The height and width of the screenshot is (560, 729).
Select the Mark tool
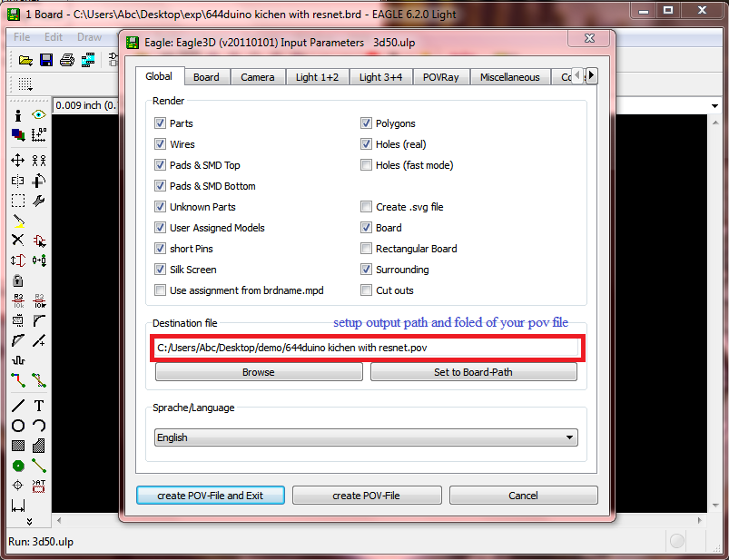pyautogui.click(x=39, y=134)
